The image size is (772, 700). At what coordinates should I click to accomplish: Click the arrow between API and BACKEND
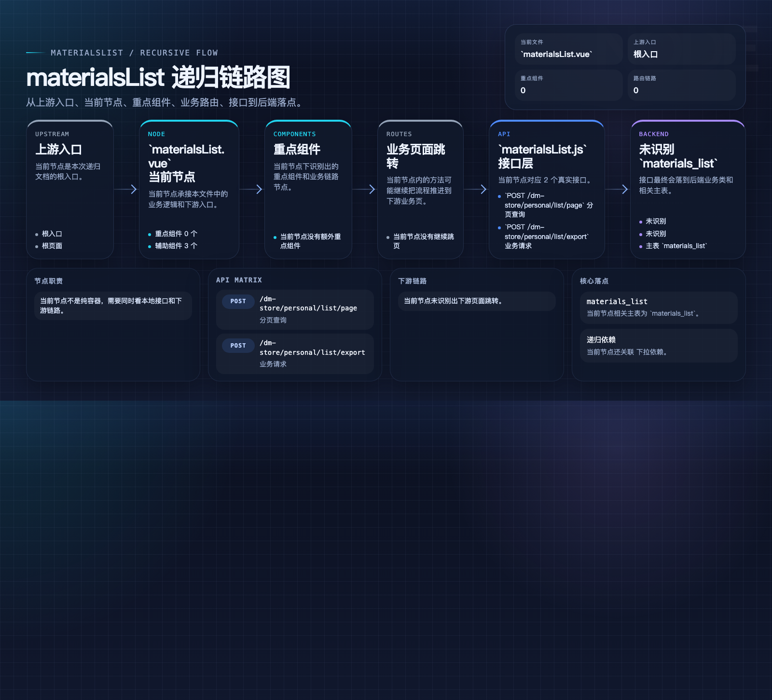coord(618,189)
